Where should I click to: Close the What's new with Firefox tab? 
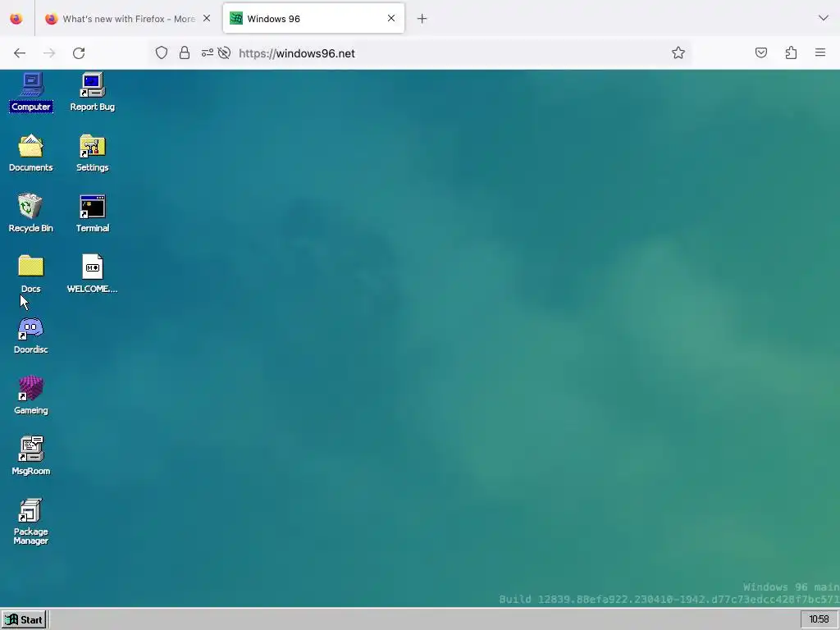click(x=207, y=19)
